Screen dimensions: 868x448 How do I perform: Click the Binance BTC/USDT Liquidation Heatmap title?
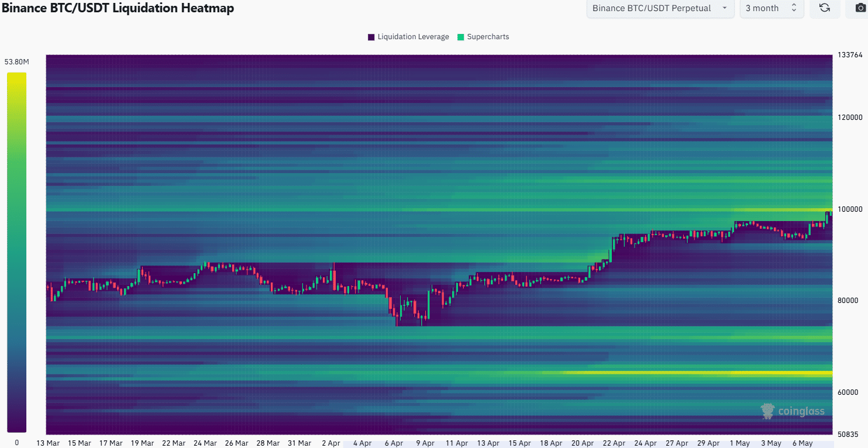tap(117, 8)
